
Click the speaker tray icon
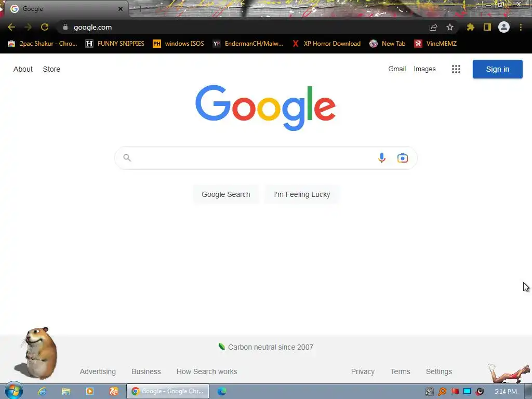[480, 392]
